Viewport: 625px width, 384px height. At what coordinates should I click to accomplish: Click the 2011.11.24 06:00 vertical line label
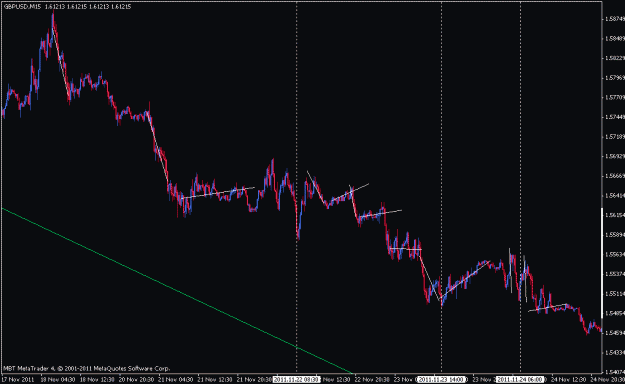pos(521,379)
